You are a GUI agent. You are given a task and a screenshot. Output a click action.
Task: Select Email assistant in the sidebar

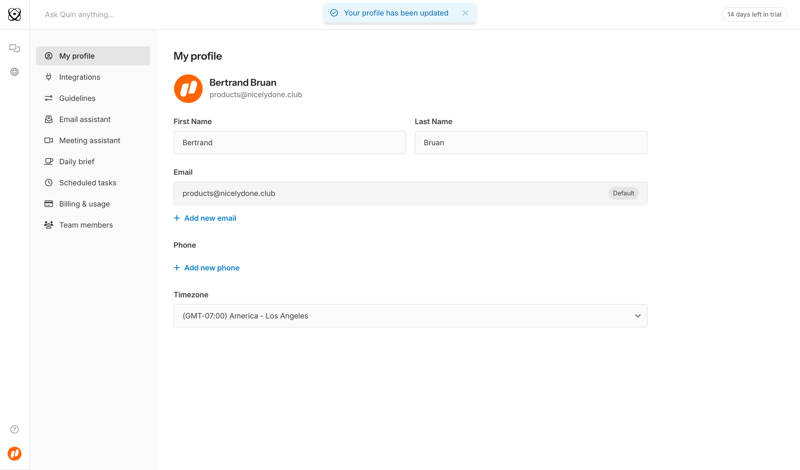pyautogui.click(x=84, y=119)
